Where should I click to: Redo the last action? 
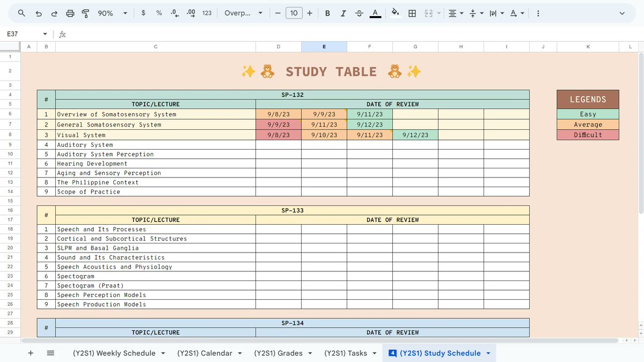(54, 13)
